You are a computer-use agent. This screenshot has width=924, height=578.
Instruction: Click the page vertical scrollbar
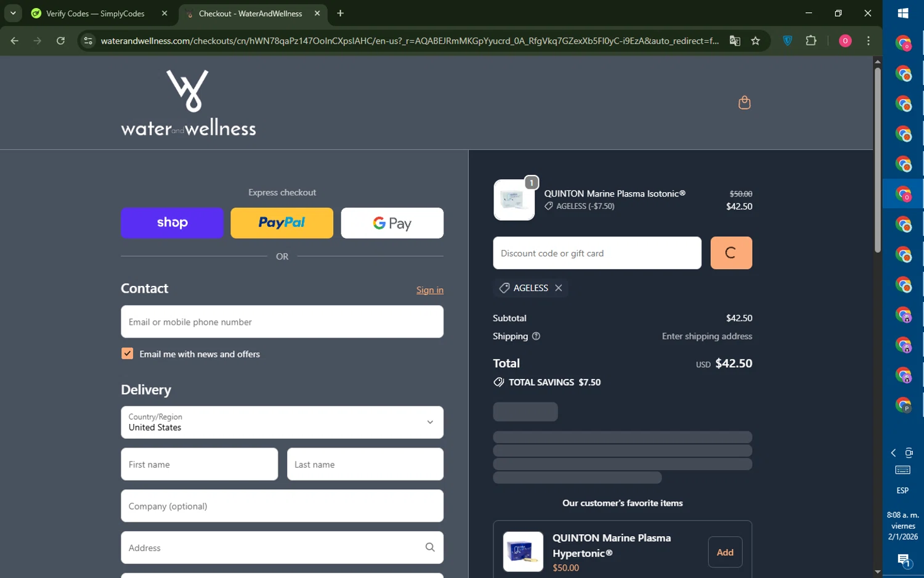click(x=877, y=160)
